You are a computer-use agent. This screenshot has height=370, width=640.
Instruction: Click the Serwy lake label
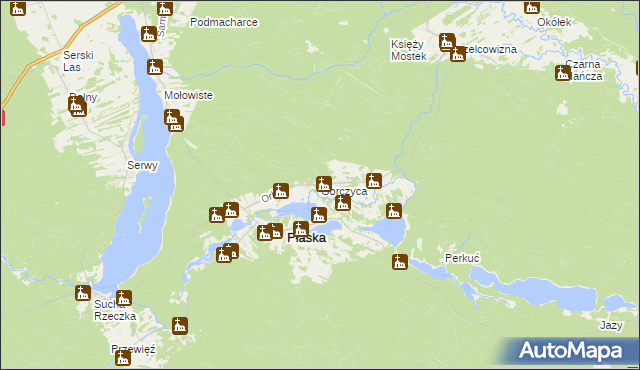tap(142, 165)
